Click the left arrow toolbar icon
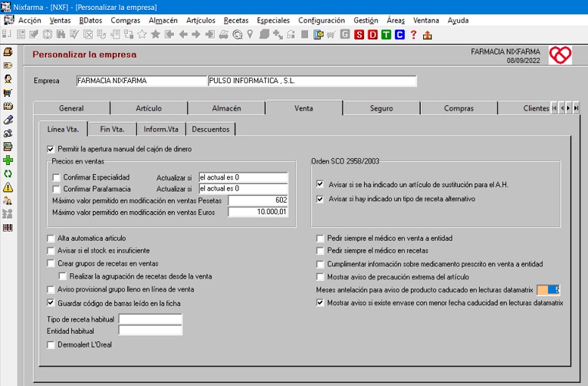 click(183, 35)
